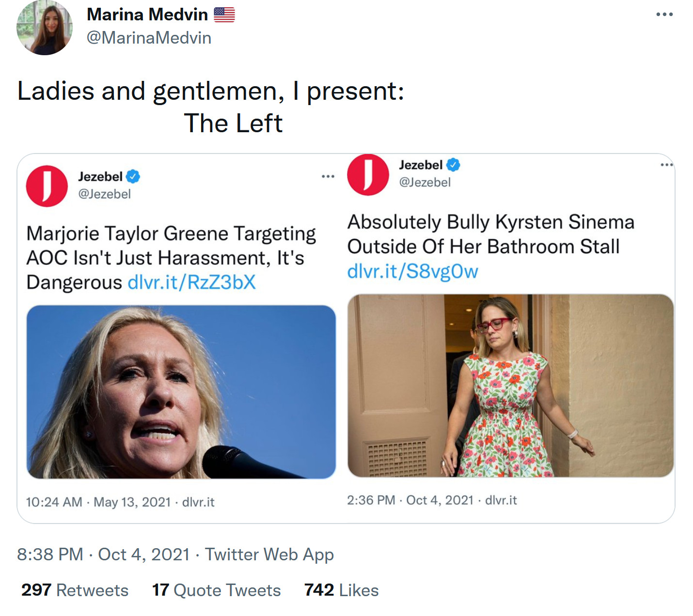Open the dlvr.it/S8vg0w link
The image size is (693, 616).
(412, 271)
